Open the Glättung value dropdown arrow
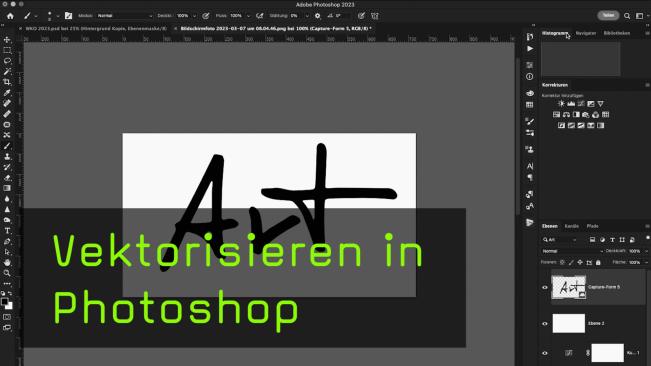Image resolution: width=651 pixels, height=366 pixels. coord(307,16)
